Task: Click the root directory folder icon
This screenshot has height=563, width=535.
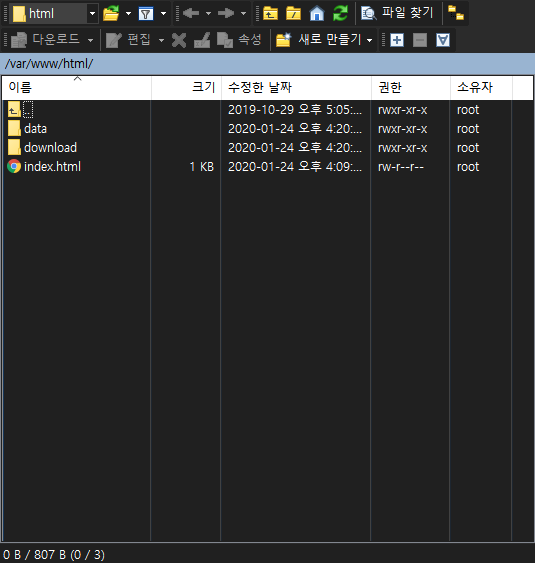Action: (x=293, y=14)
